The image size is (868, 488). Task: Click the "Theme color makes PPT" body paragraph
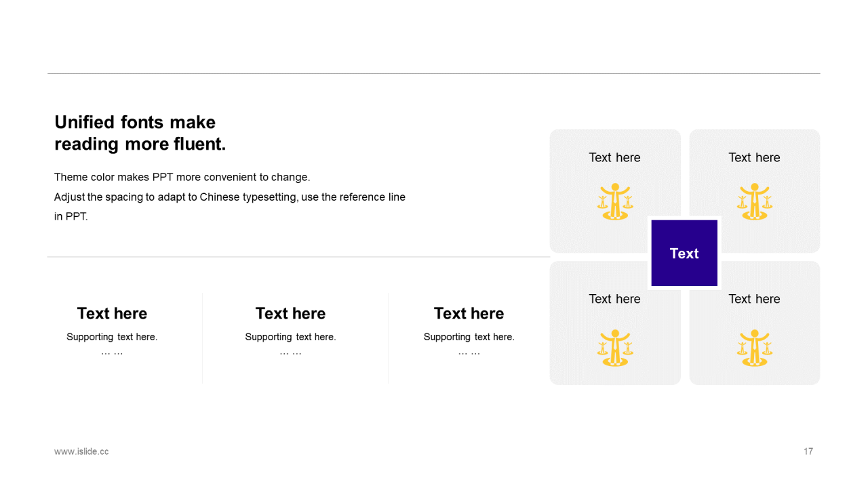229,197
